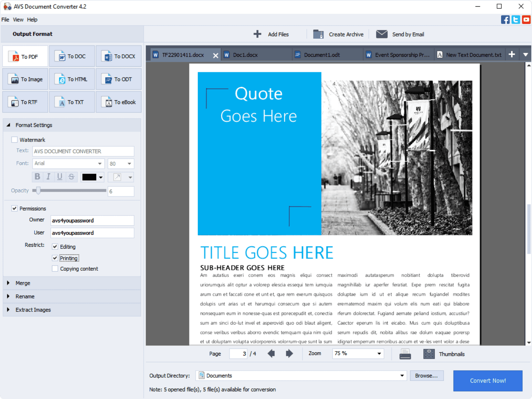Uncheck the Editing restriction checkbox
This screenshot has height=399, width=532.
[x=55, y=247]
